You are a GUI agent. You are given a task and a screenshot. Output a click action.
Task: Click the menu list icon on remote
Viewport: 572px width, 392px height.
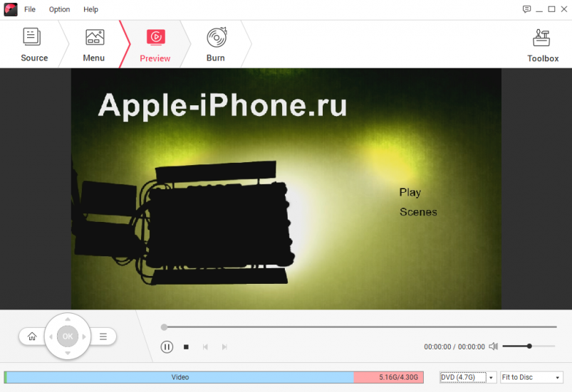103,337
